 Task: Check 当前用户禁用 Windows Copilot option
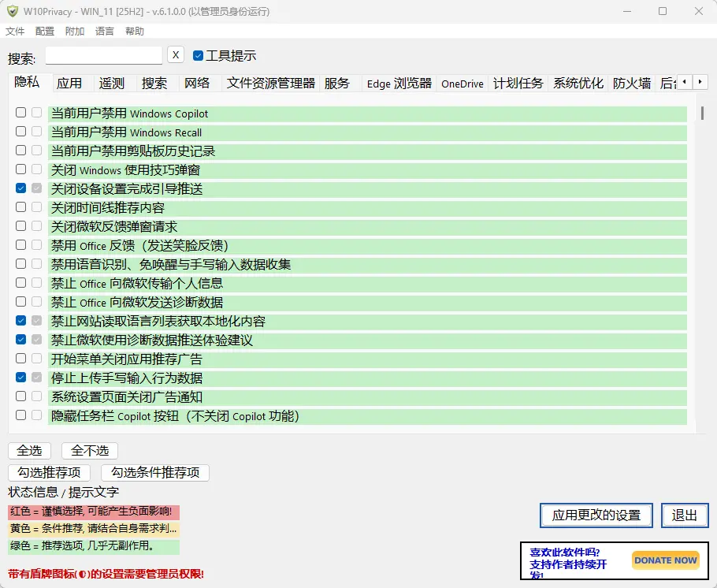[20, 113]
